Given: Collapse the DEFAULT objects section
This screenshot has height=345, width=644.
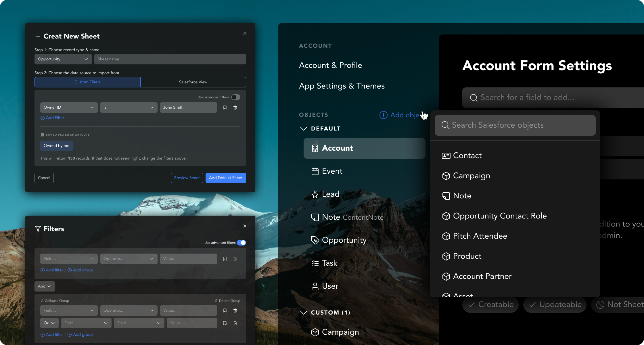Looking at the screenshot, I should tap(303, 129).
